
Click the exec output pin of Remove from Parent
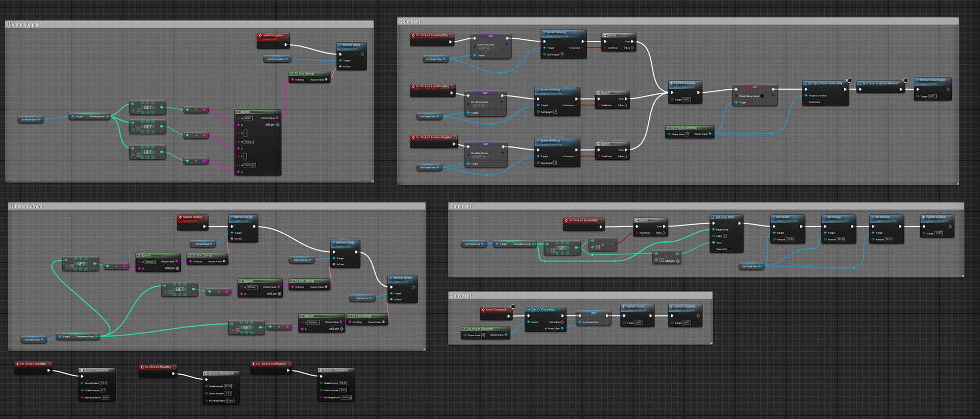(x=948, y=89)
